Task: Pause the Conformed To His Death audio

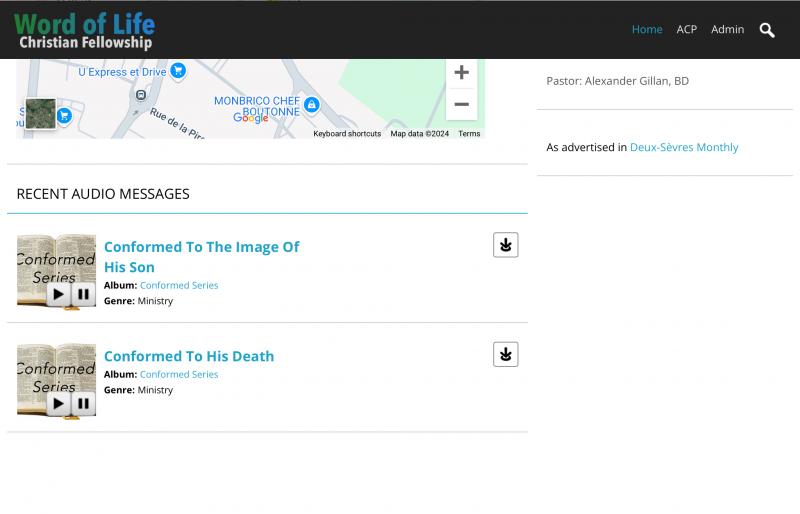Action: click(x=83, y=404)
